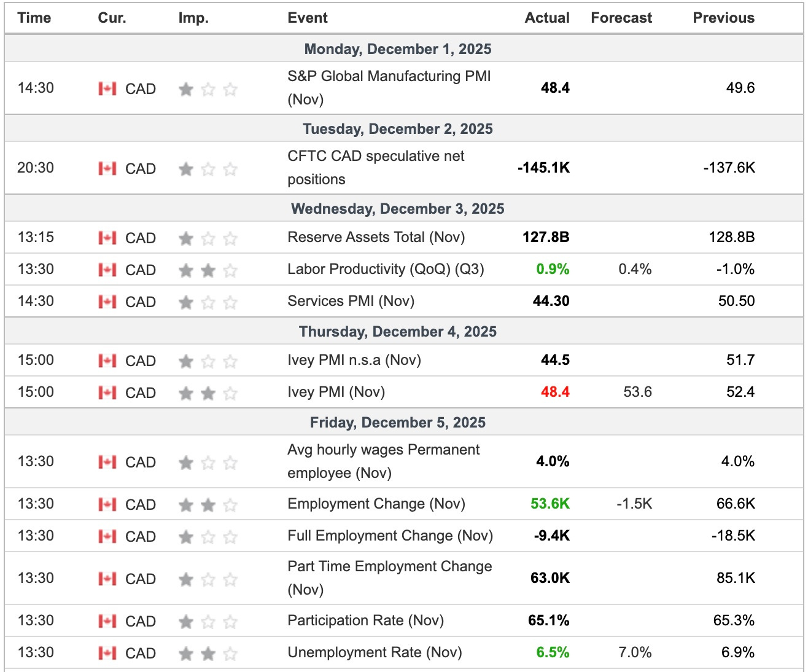Open Participation Rate (Nov) event
Image resolution: width=808 pixels, height=672 pixels.
point(366,620)
